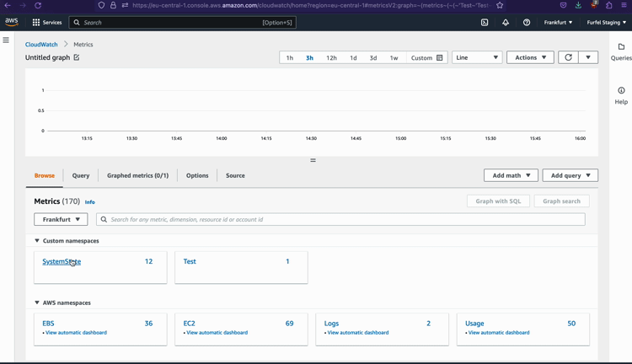632x364 pixels.
Task: Select the 3d time range
Action: pyautogui.click(x=373, y=57)
